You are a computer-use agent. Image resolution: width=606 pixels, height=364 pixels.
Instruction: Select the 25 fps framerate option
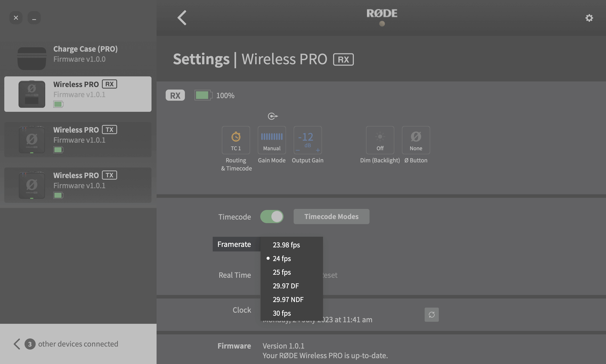(x=282, y=272)
